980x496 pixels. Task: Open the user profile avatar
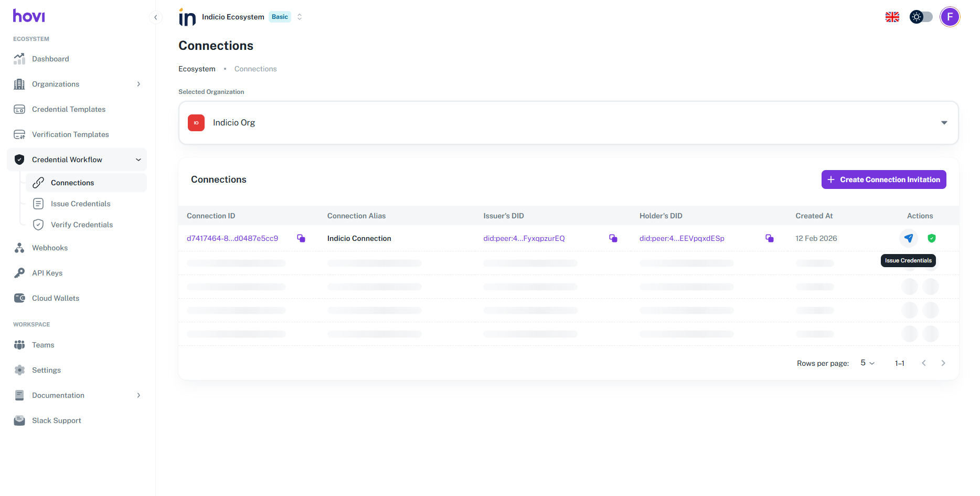tap(950, 17)
